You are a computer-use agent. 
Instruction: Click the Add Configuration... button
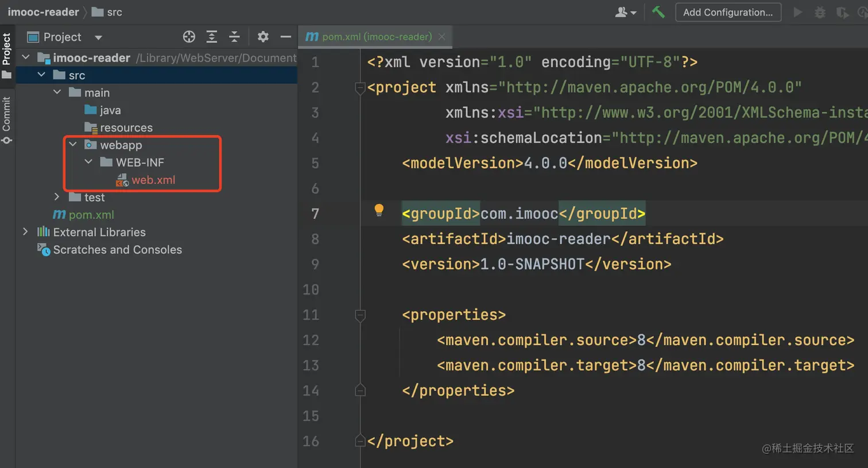pos(728,12)
